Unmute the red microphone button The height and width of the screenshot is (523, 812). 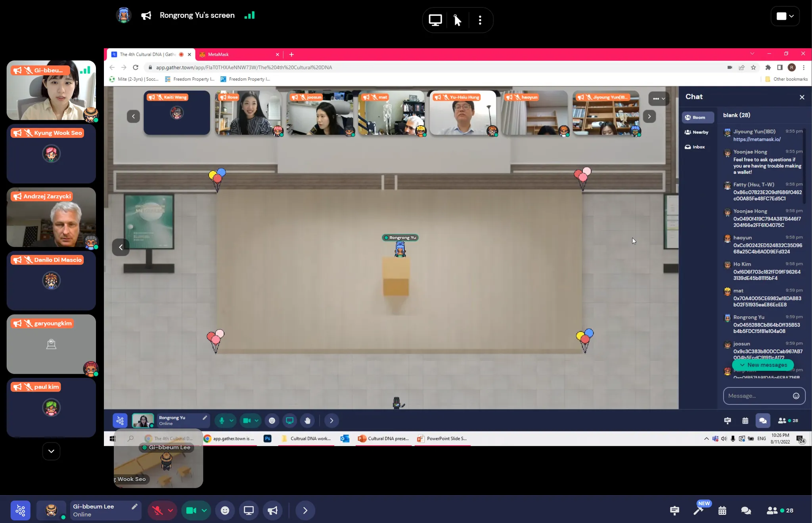157,510
